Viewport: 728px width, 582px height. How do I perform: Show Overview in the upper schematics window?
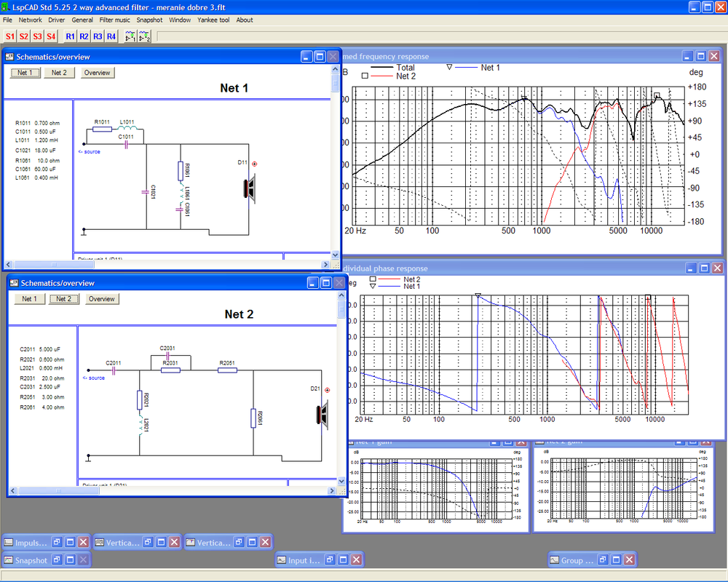(97, 73)
